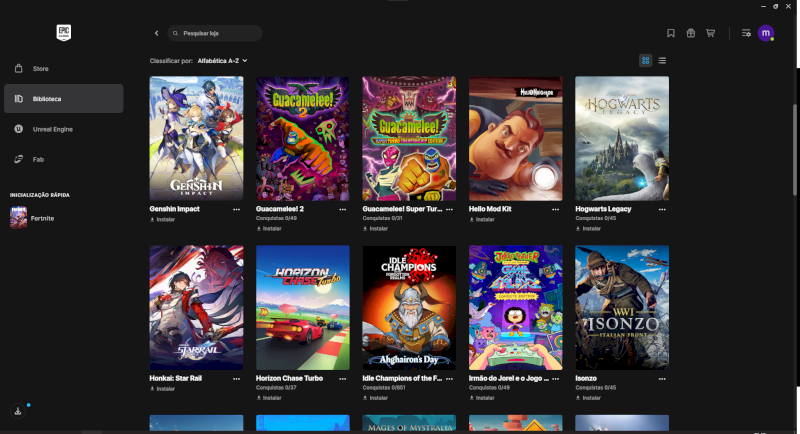The width and height of the screenshot is (800, 434).
Task: Select the Idle Champions cover art
Action: (409, 308)
